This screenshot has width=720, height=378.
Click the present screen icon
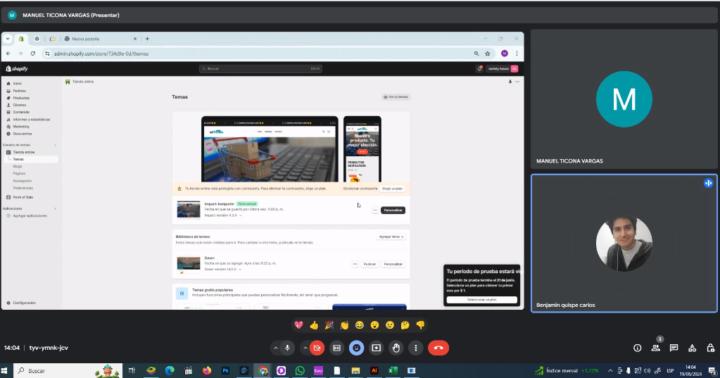click(x=376, y=348)
